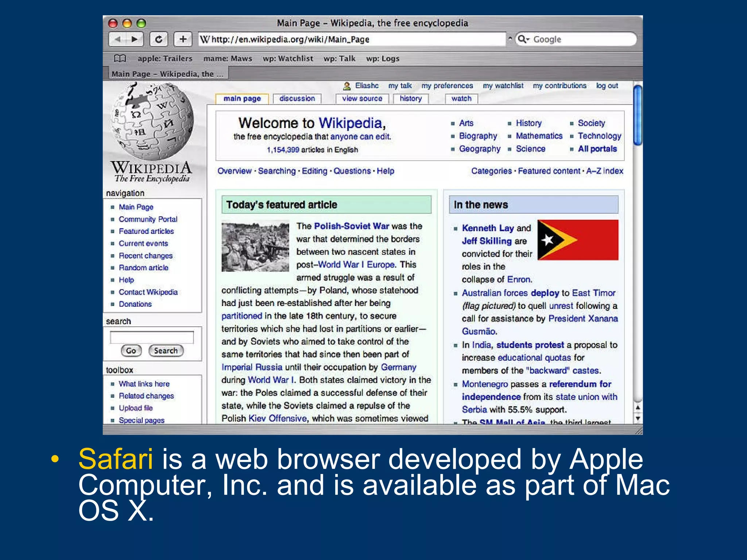Click the 1,154,399 articles count link

click(x=283, y=150)
